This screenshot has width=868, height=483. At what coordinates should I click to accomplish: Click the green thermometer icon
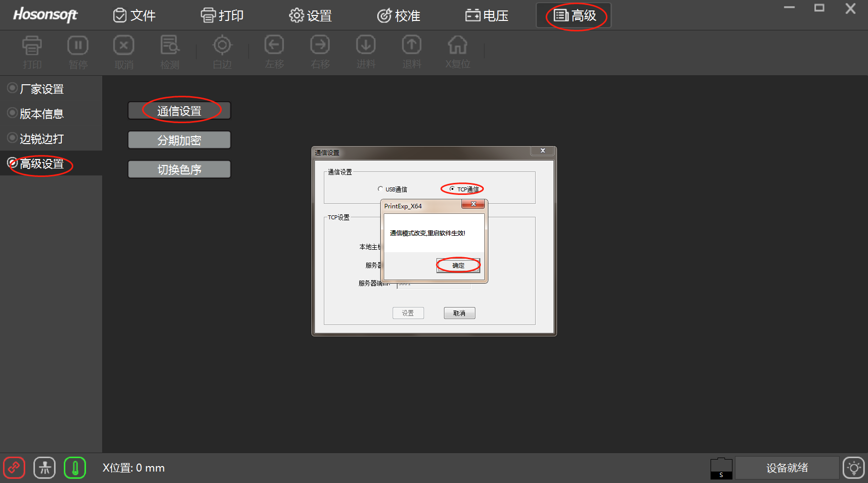(x=75, y=468)
